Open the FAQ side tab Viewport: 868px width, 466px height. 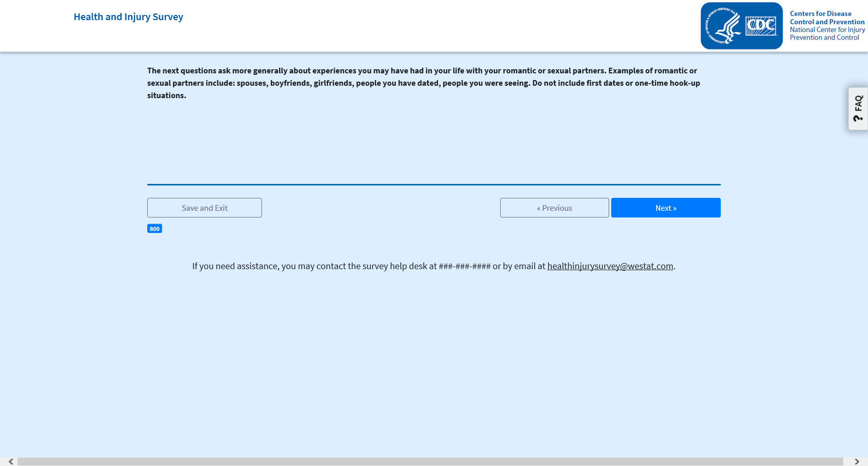coord(858,108)
